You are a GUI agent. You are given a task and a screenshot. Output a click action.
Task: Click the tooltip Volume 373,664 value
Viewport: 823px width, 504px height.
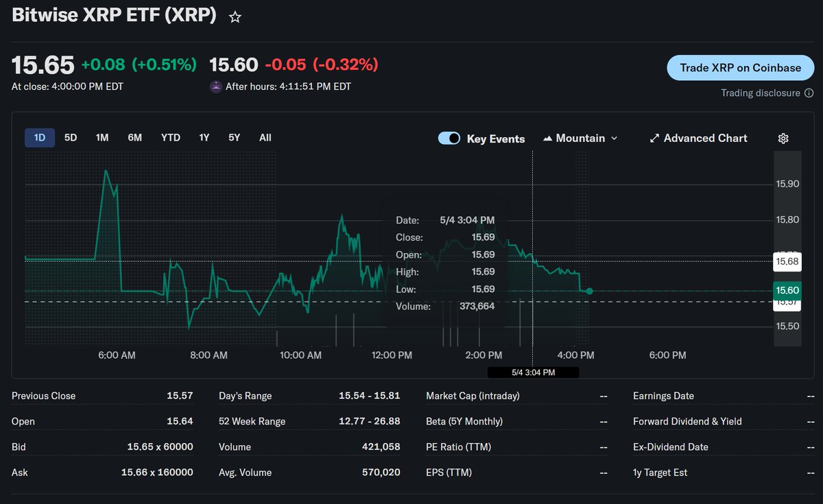[x=476, y=307]
